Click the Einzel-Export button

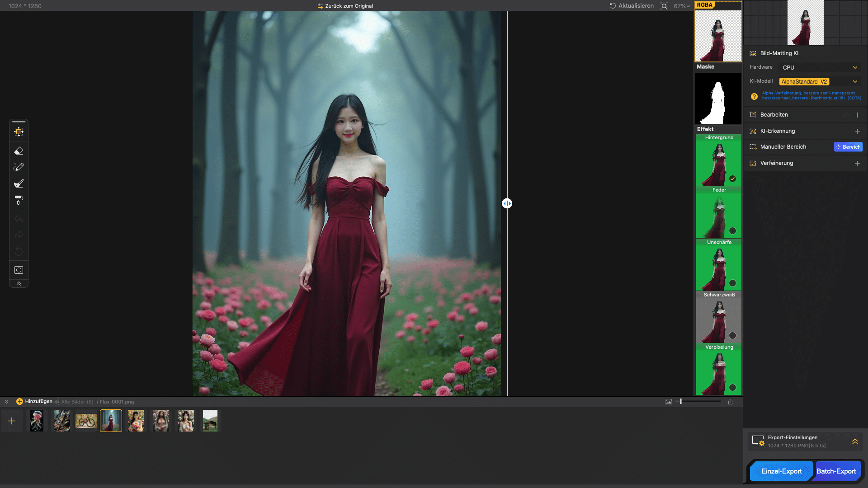click(781, 471)
